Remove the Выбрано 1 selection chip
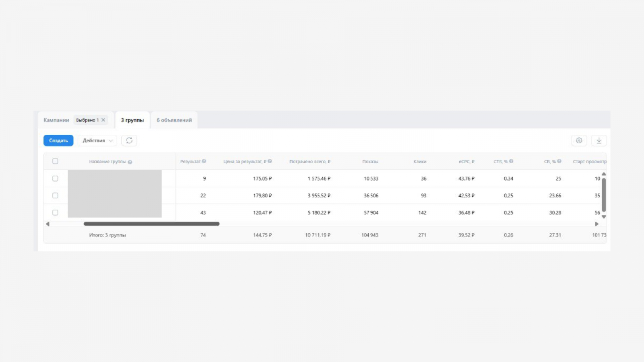644x362 pixels. (103, 120)
